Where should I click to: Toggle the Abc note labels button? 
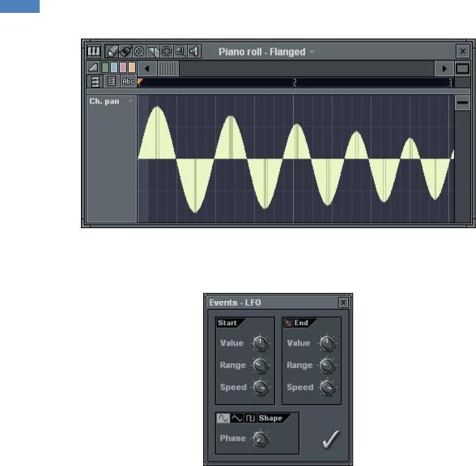(128, 81)
